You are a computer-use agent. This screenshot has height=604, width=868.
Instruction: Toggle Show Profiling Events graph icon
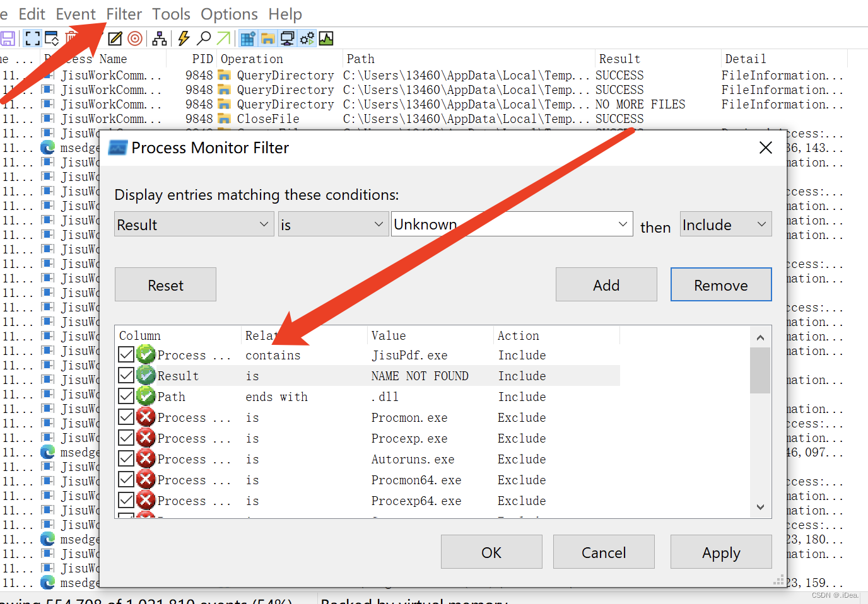(x=326, y=38)
